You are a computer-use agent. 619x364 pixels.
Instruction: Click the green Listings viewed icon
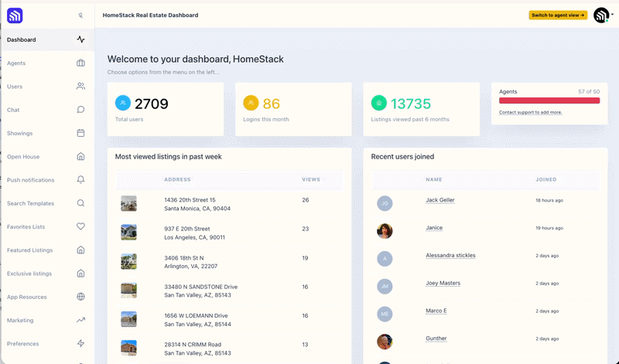(378, 103)
